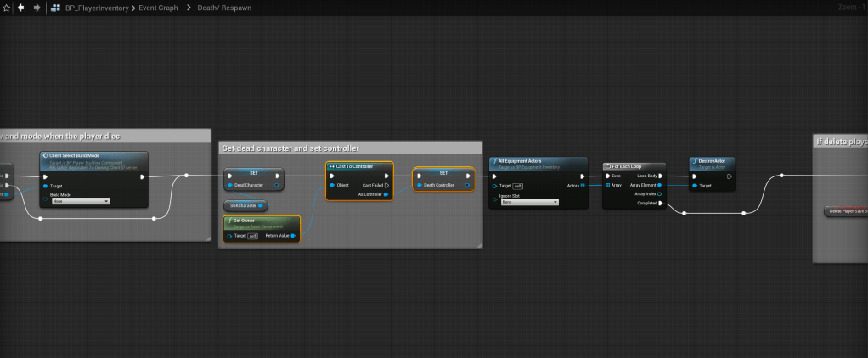Click the As Controller output pin

point(386,194)
